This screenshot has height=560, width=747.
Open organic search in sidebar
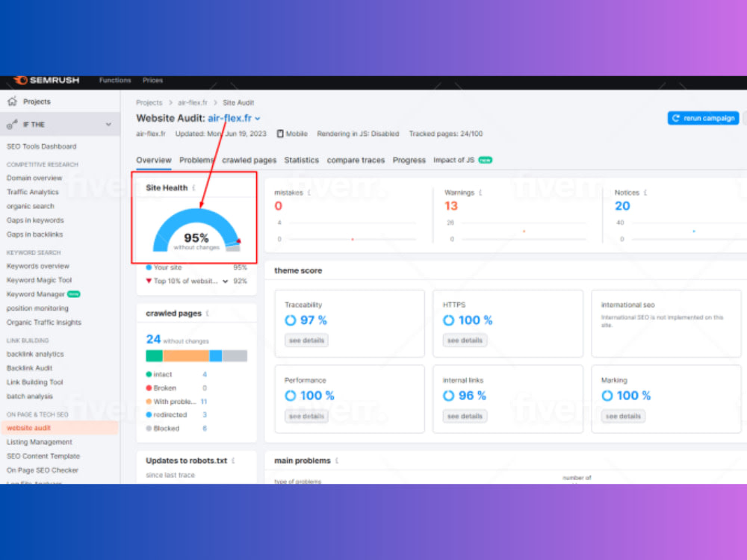coord(30,206)
